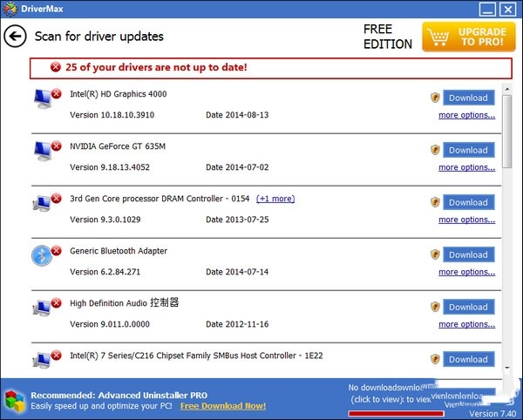Click the Advanced Uninstaller PRO icon
The image size is (523, 420).
tap(14, 398)
